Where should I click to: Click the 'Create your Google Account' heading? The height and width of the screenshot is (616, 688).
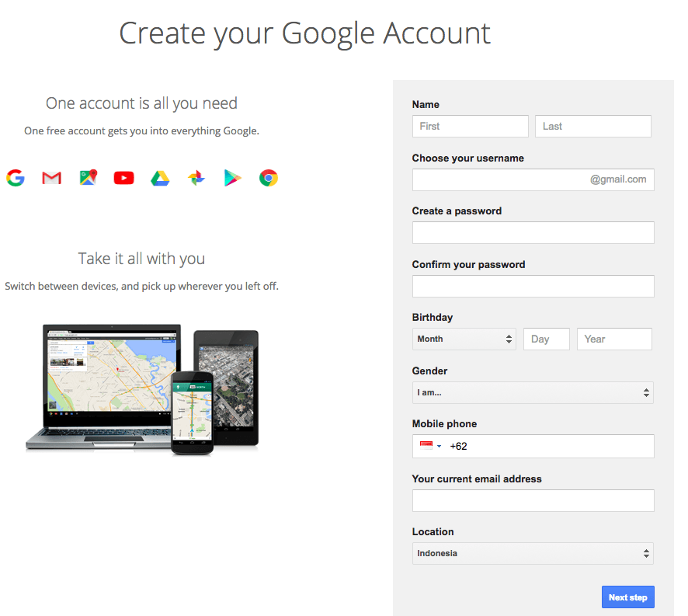(x=304, y=34)
